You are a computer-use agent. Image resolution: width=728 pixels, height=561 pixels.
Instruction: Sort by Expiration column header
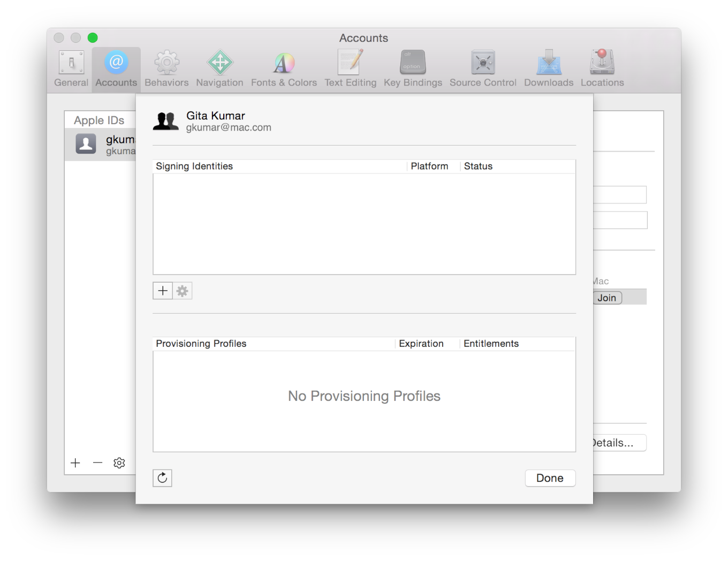tap(427, 344)
